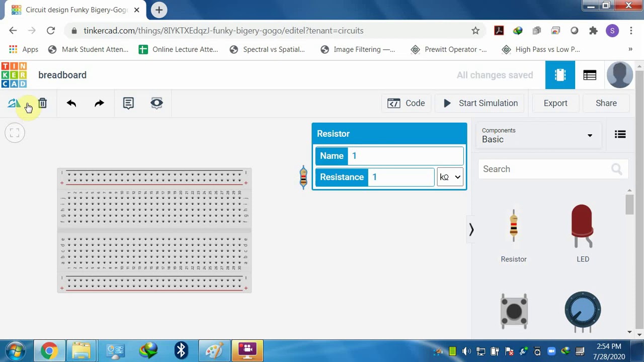Screen dimensions: 644x362
Task: Click the Export button
Action: (x=555, y=103)
